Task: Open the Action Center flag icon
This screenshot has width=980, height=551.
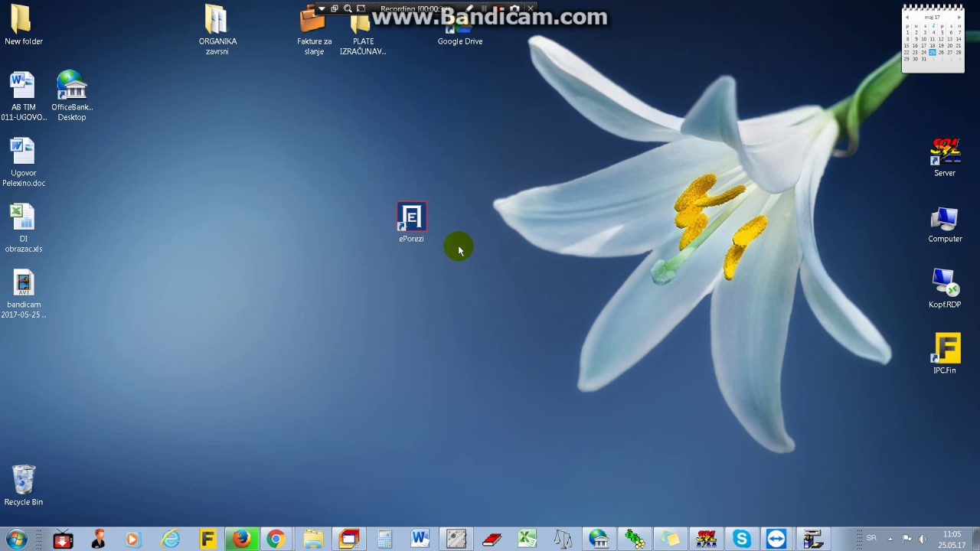Action: 906,539
